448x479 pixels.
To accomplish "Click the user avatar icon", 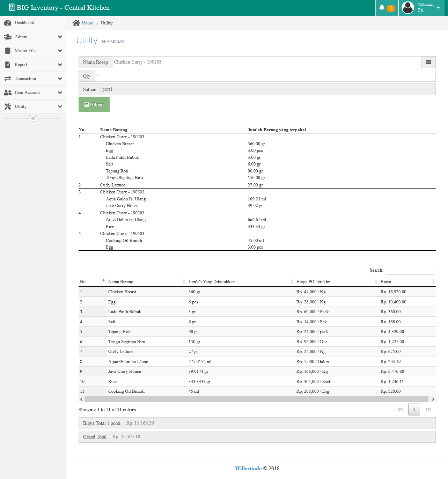I will [x=407, y=8].
